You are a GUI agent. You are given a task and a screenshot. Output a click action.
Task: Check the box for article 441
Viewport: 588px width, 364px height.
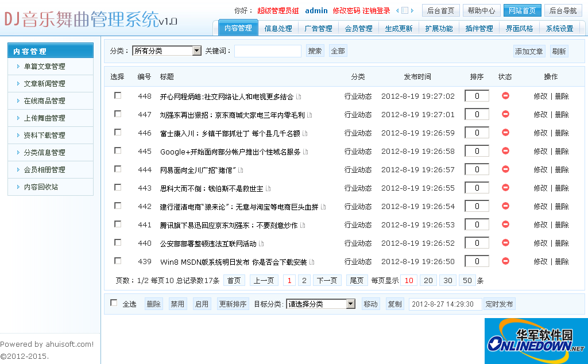coord(118,224)
